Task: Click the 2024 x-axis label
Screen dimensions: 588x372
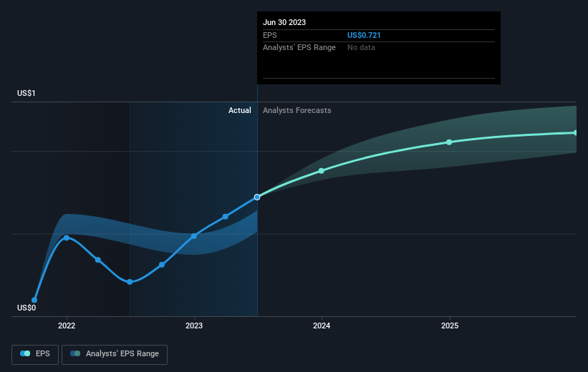Action: point(322,325)
